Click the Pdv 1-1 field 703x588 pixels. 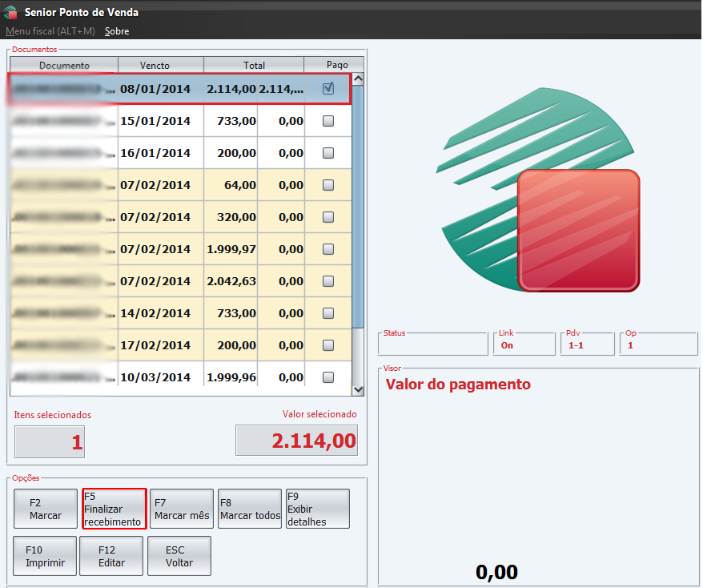587,345
